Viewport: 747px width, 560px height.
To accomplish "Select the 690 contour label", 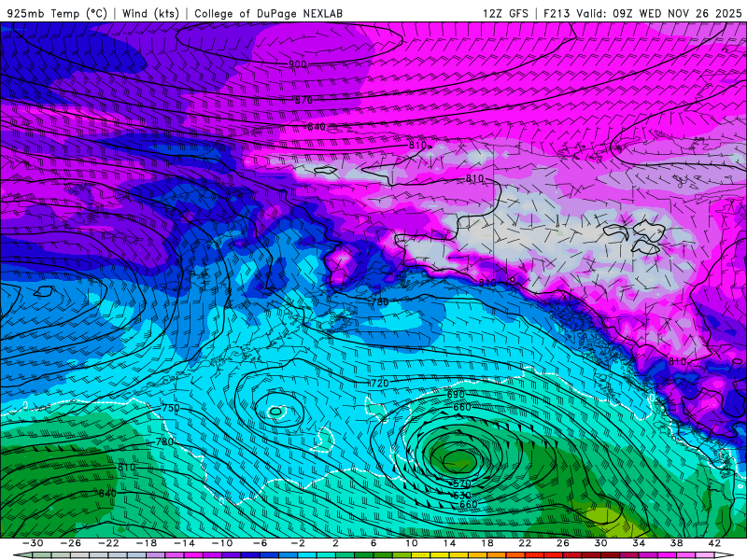I will tap(456, 395).
